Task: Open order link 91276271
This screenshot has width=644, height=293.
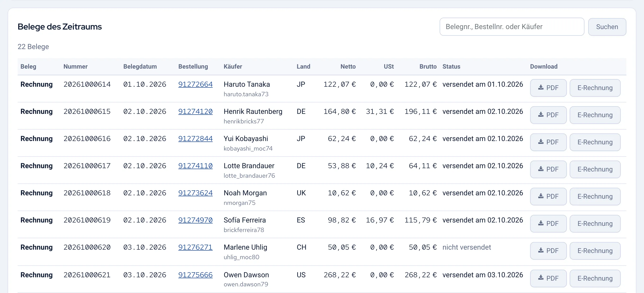Action: [195, 247]
